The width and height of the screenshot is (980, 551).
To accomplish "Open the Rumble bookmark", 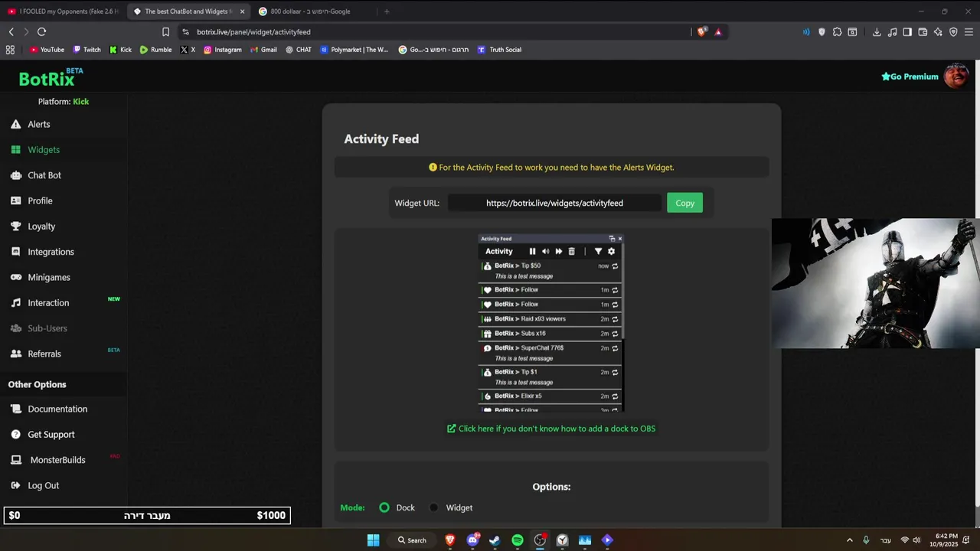I will pos(155,50).
